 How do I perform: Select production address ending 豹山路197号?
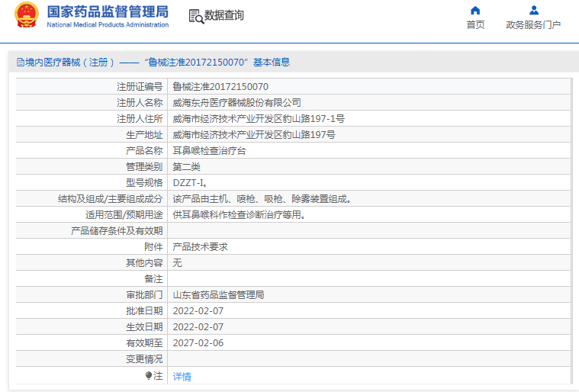(x=254, y=135)
